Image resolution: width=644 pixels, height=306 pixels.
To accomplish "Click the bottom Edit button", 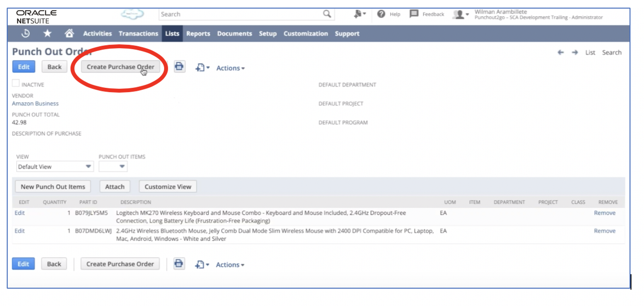I will (23, 264).
